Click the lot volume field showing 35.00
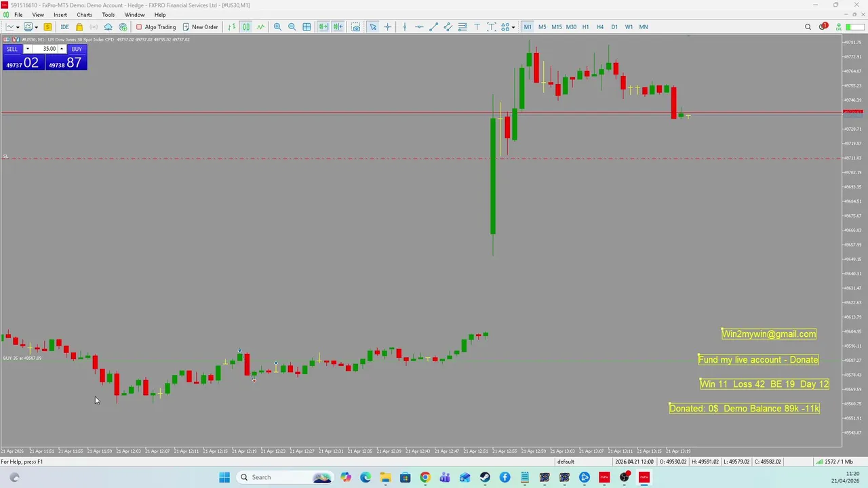 pos(45,49)
